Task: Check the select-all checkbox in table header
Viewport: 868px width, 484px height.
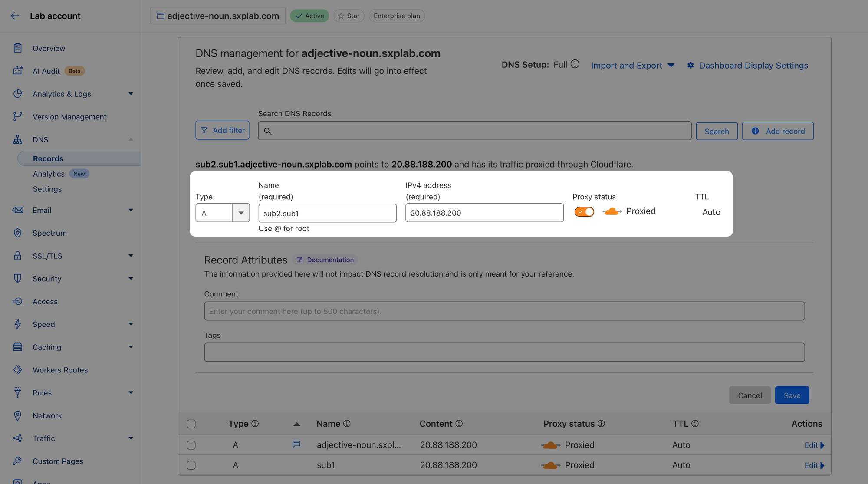Action: (x=191, y=424)
